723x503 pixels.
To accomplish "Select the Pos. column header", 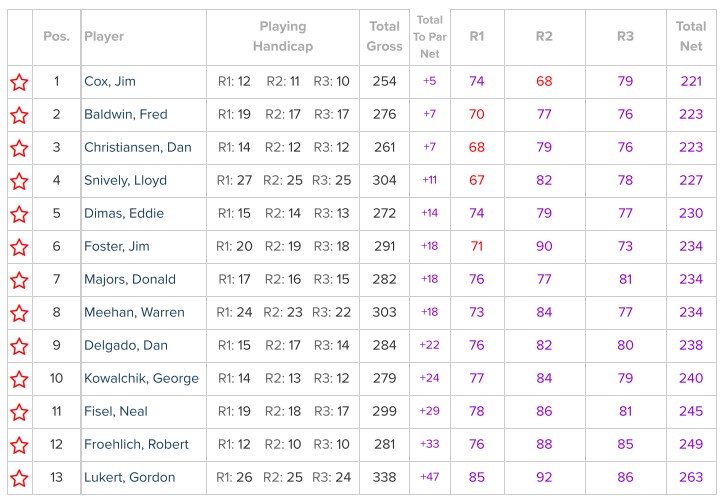I will (56, 36).
